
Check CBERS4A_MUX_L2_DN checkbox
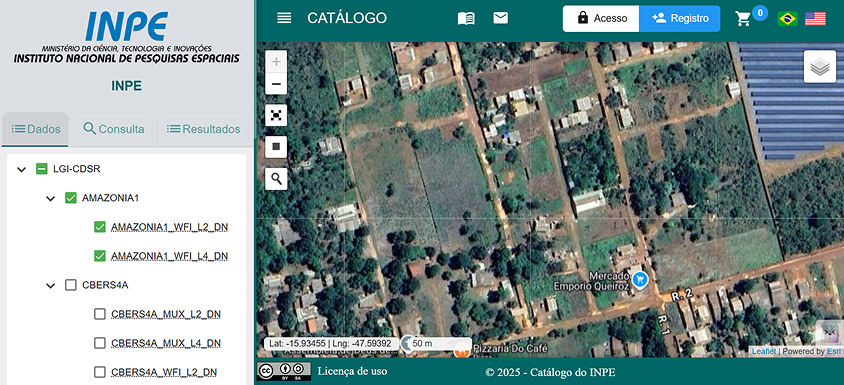100,314
